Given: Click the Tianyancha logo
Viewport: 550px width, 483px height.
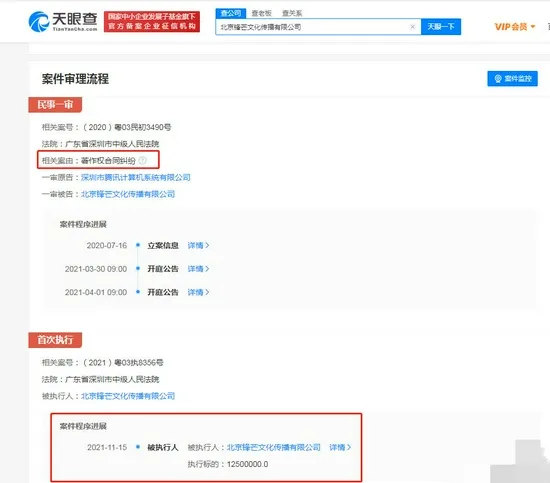Looking at the screenshot, I should pyautogui.click(x=63, y=22).
